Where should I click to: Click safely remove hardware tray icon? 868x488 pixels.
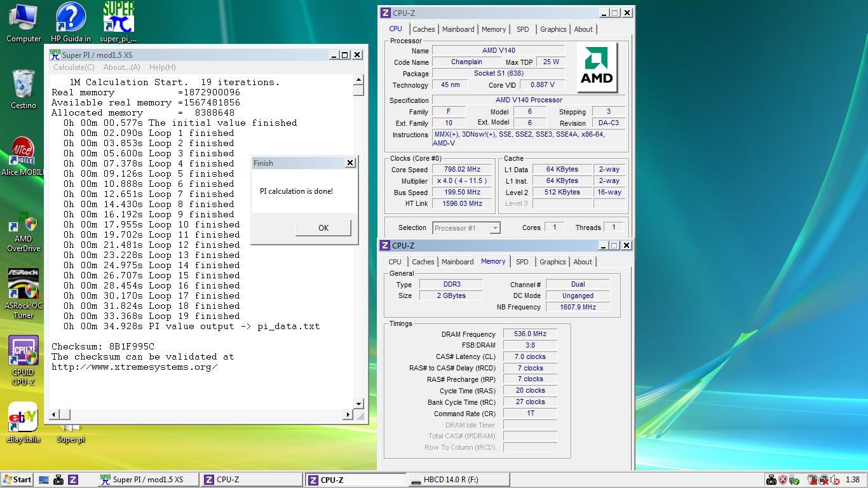coord(794,480)
